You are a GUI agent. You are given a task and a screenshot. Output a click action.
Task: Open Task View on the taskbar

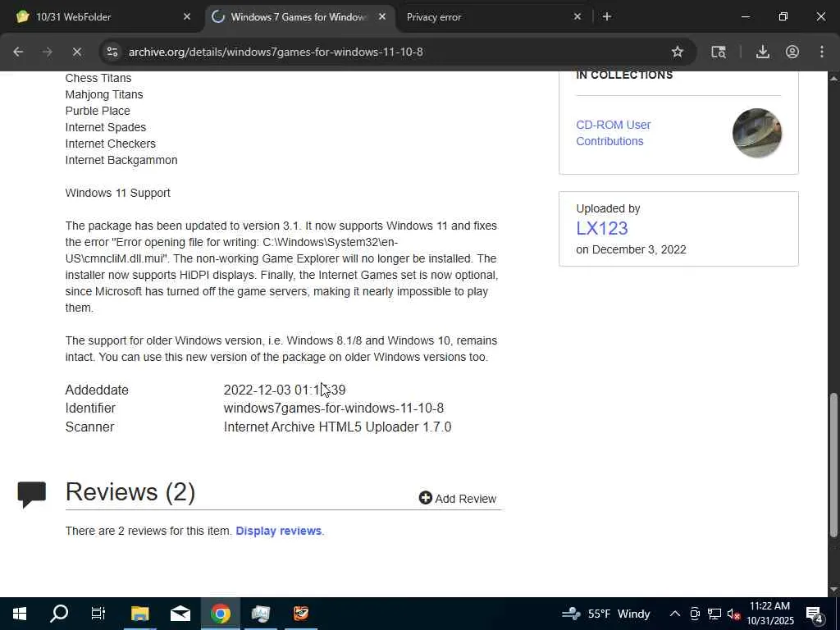click(x=98, y=614)
